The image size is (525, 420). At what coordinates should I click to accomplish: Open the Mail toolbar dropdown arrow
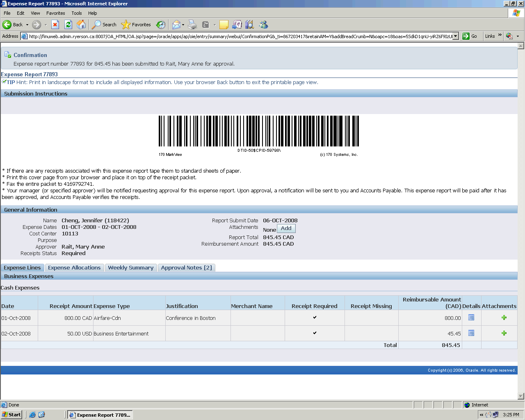(183, 25)
